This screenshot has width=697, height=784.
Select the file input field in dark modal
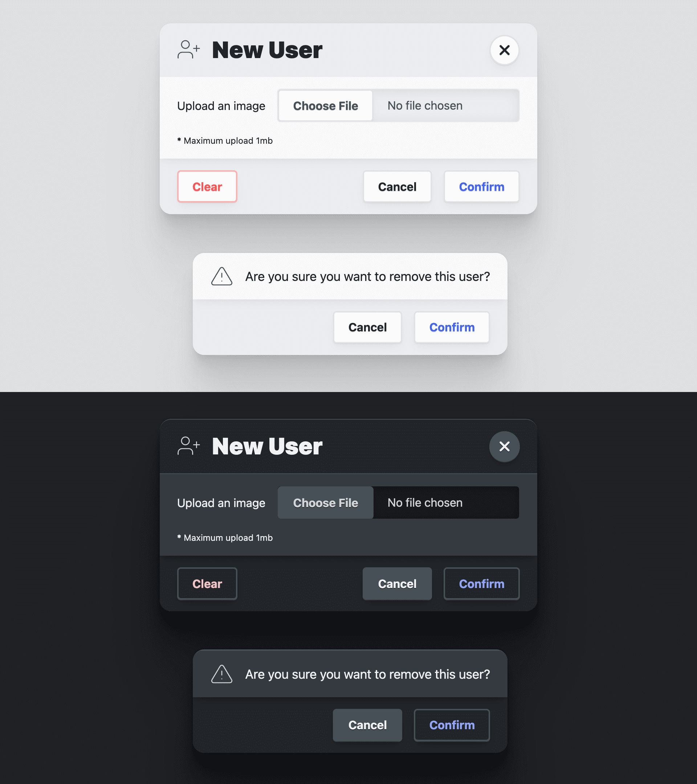(x=398, y=502)
